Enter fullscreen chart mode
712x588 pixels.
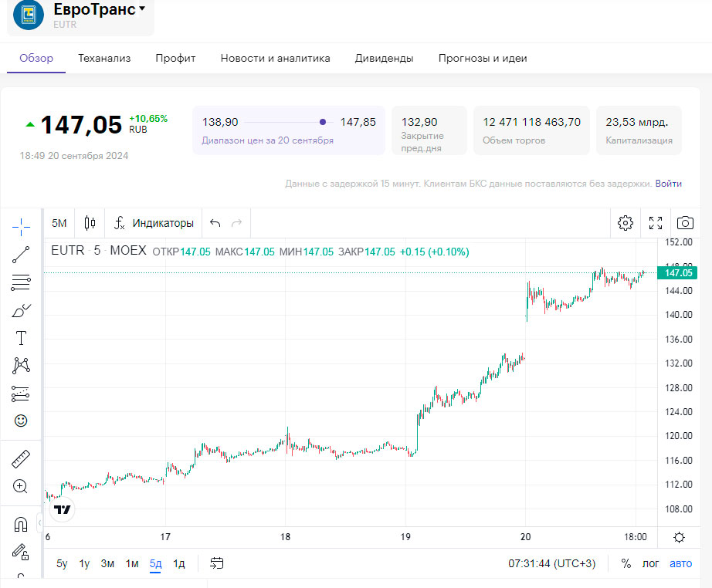pos(656,223)
